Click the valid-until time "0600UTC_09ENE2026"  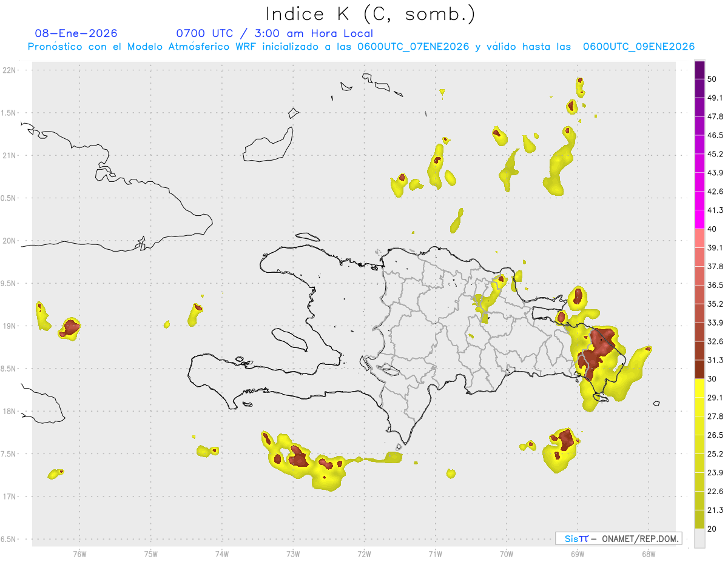[x=639, y=47]
